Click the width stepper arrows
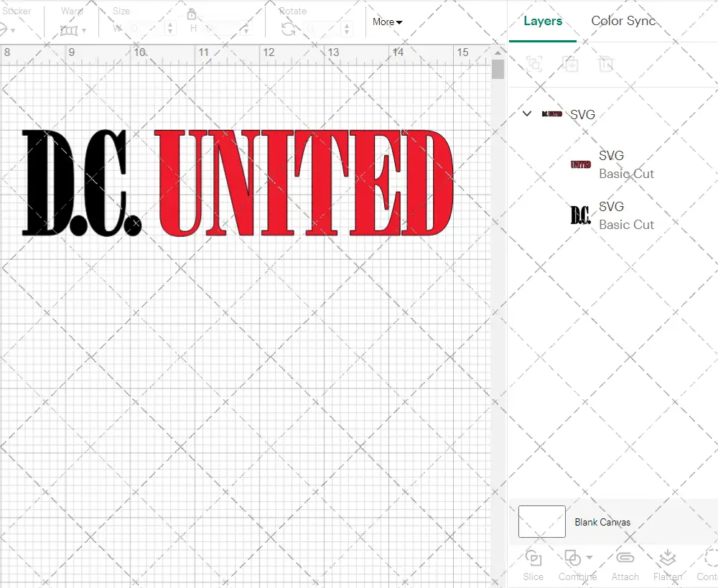The height and width of the screenshot is (588, 718). point(170,29)
